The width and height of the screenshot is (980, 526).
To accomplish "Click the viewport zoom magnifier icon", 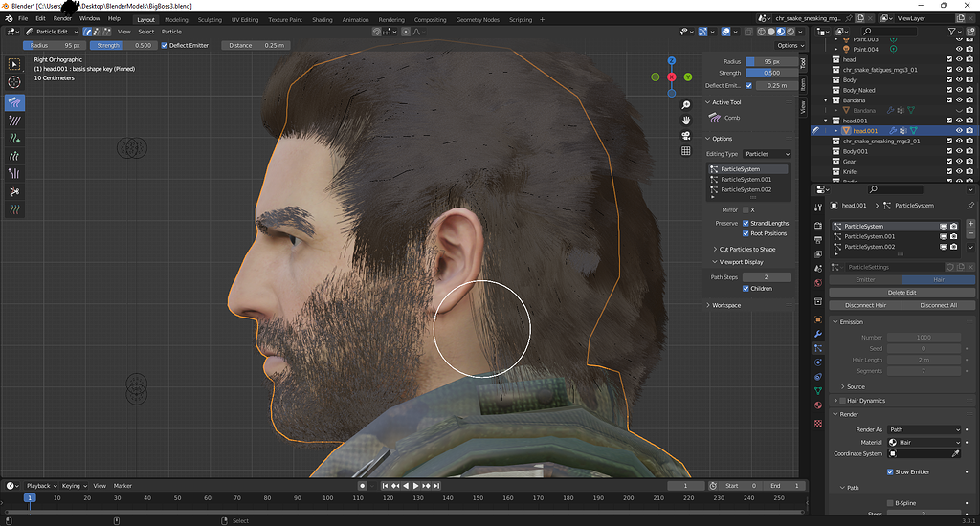I will point(685,105).
